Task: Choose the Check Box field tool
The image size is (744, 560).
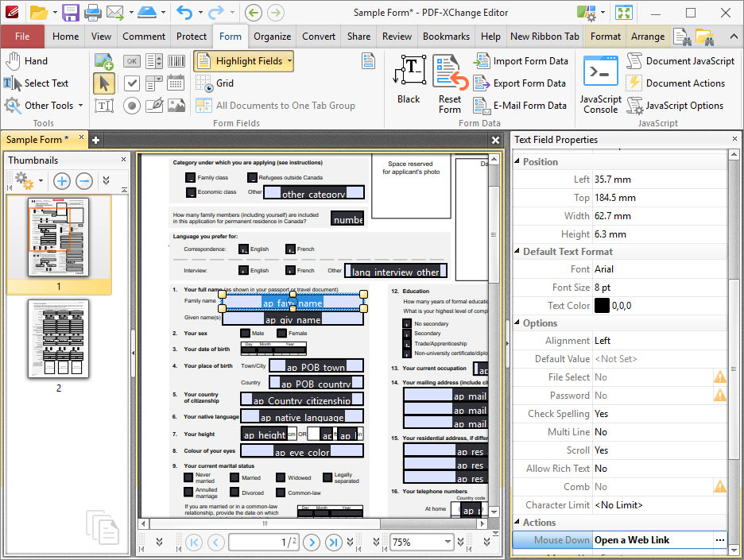Action: tap(132, 83)
